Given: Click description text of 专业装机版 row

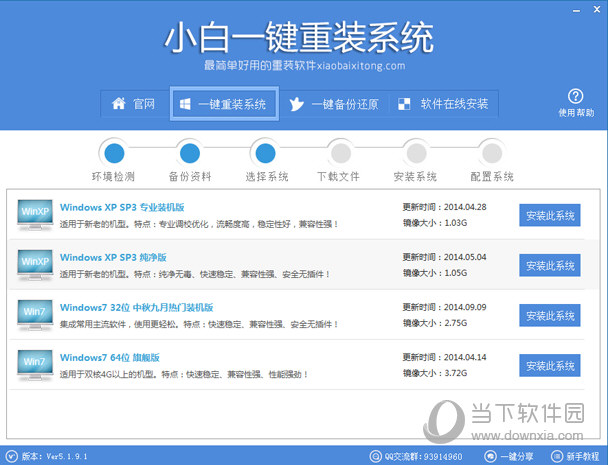Looking at the screenshot, I should (x=199, y=224).
